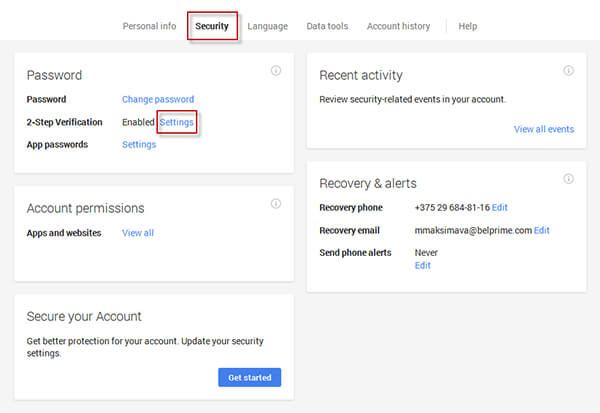Click the Get started button
Viewport: 600px width, 413px height.
click(x=249, y=377)
